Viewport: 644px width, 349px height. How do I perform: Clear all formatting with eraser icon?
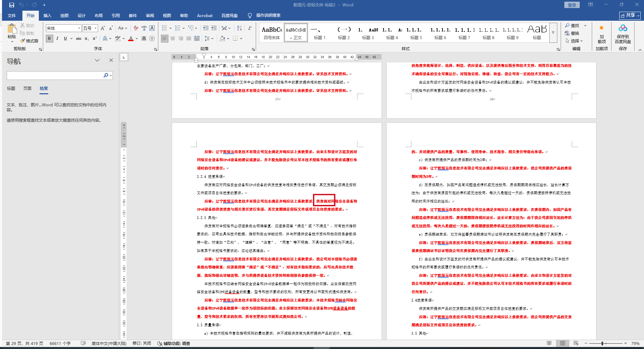[x=136, y=28]
